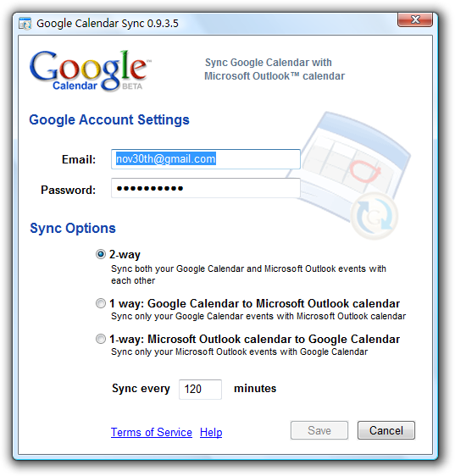Click the Sync Options heading
The height and width of the screenshot is (476, 455).
click(x=73, y=228)
